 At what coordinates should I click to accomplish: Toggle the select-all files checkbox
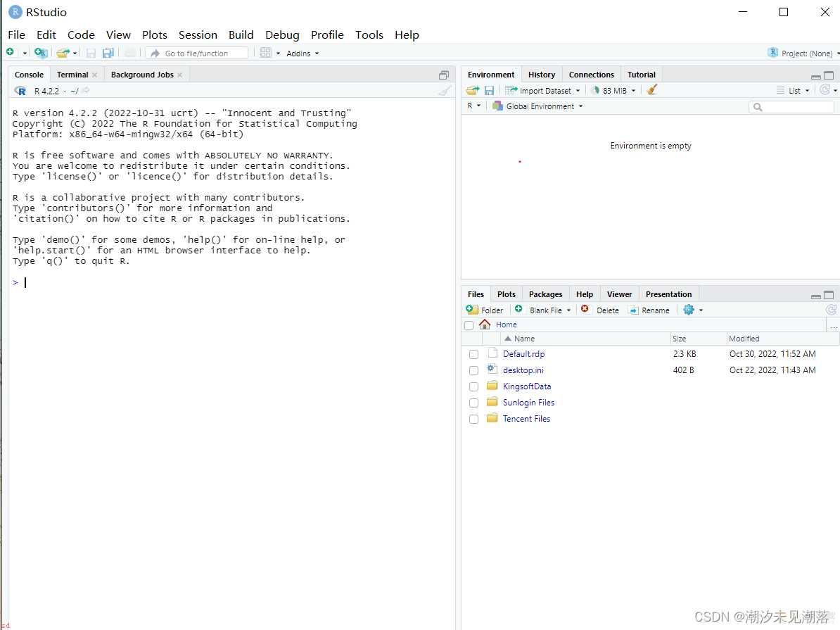tap(469, 325)
